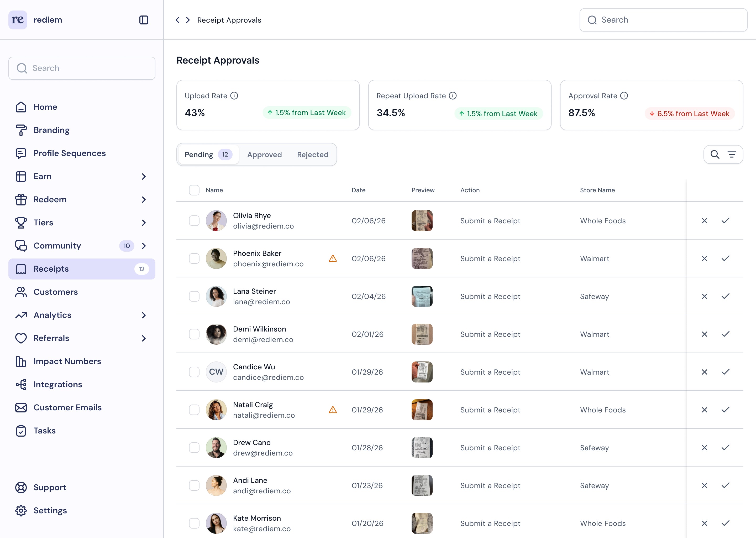Show Upload Rate info tooltip icon
Screen dimensions: 756x538
234,96
